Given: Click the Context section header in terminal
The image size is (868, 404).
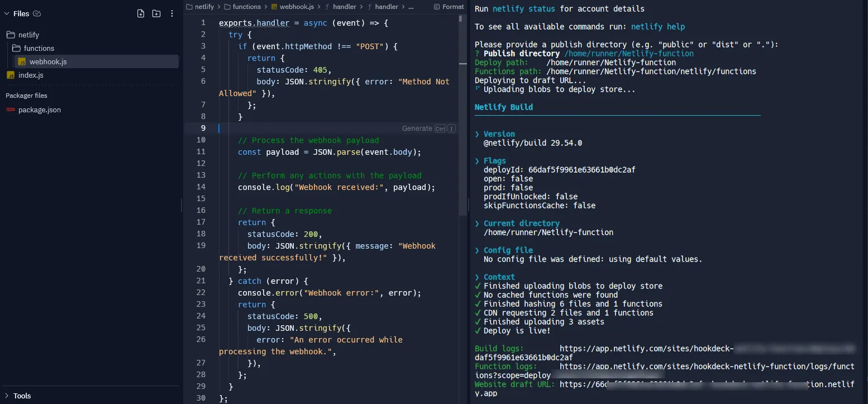Looking at the screenshot, I should tap(499, 277).
